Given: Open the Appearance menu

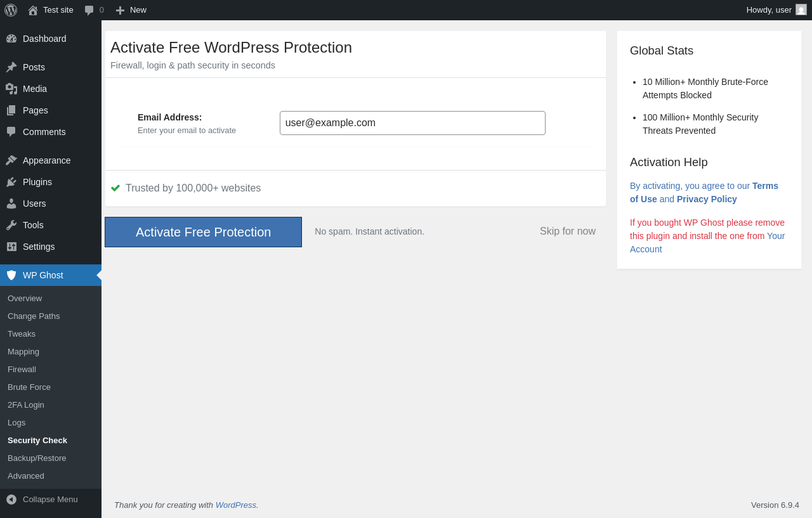Looking at the screenshot, I should [x=51, y=160].
